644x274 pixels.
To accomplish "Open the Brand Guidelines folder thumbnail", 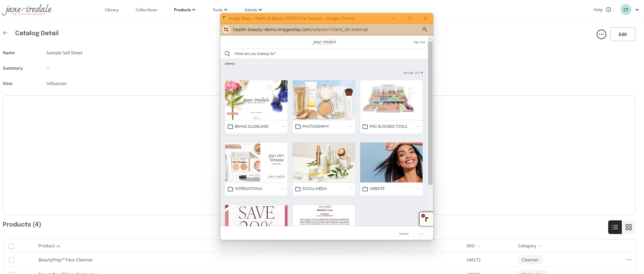I will pyautogui.click(x=256, y=100).
